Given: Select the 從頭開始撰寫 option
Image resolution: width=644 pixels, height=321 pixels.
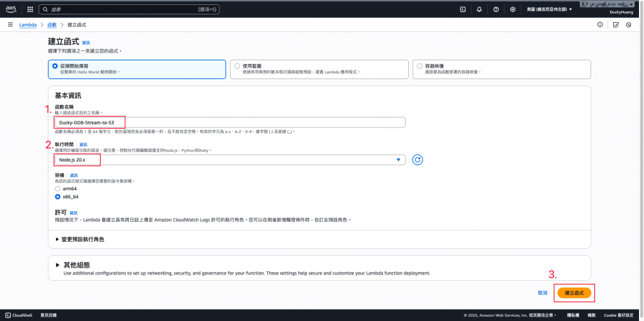Looking at the screenshot, I should click(136, 69).
